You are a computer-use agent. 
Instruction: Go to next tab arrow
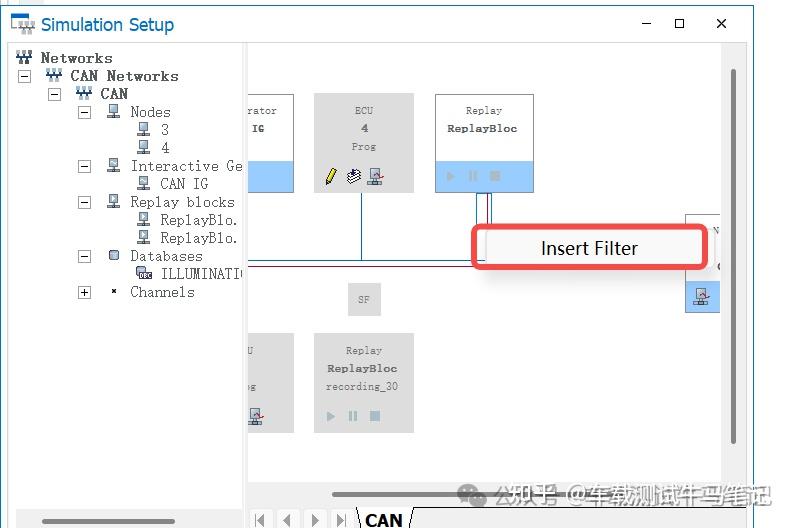(315, 520)
